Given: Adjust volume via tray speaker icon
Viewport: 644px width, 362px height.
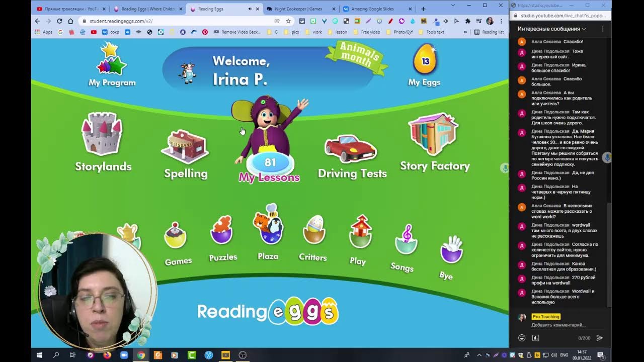Looking at the screenshot, I should (553, 355).
